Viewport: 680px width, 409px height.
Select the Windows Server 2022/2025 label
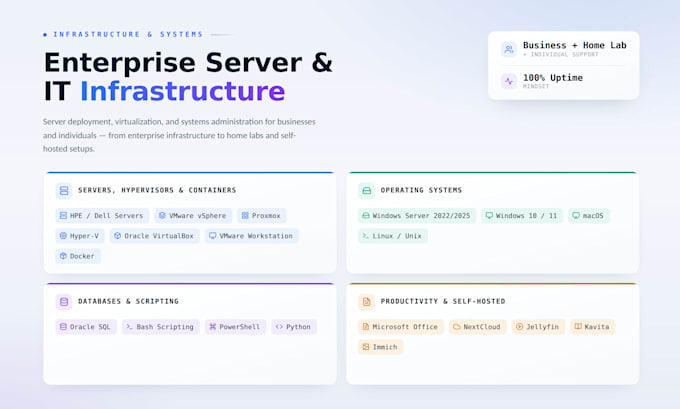pyautogui.click(x=421, y=216)
